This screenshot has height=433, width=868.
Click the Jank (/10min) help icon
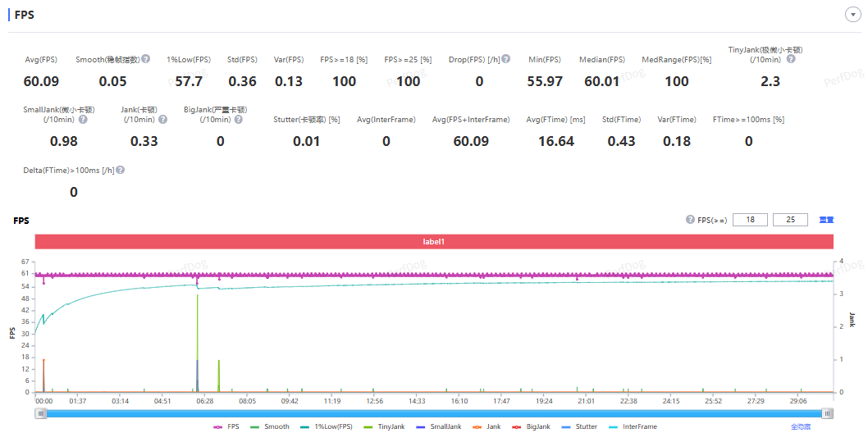pyautogui.click(x=162, y=119)
